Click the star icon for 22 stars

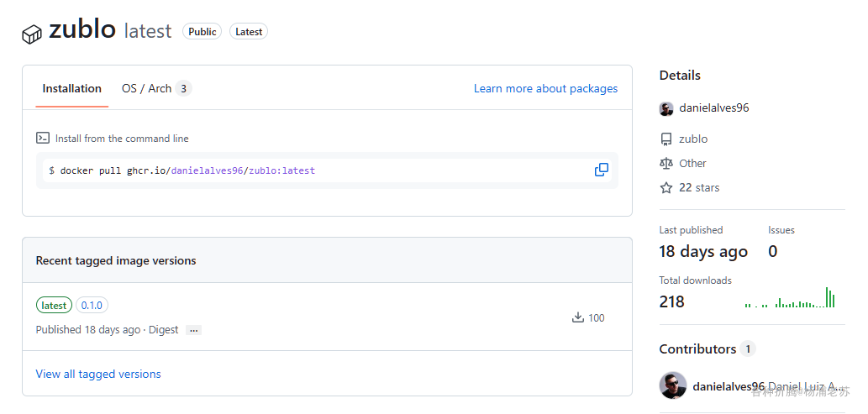666,188
